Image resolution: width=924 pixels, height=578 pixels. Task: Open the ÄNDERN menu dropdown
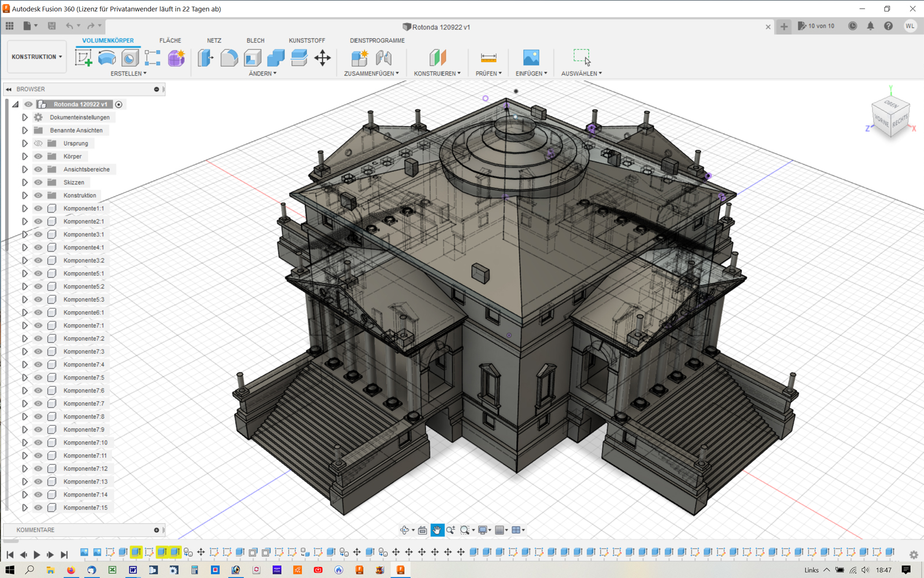pos(263,73)
